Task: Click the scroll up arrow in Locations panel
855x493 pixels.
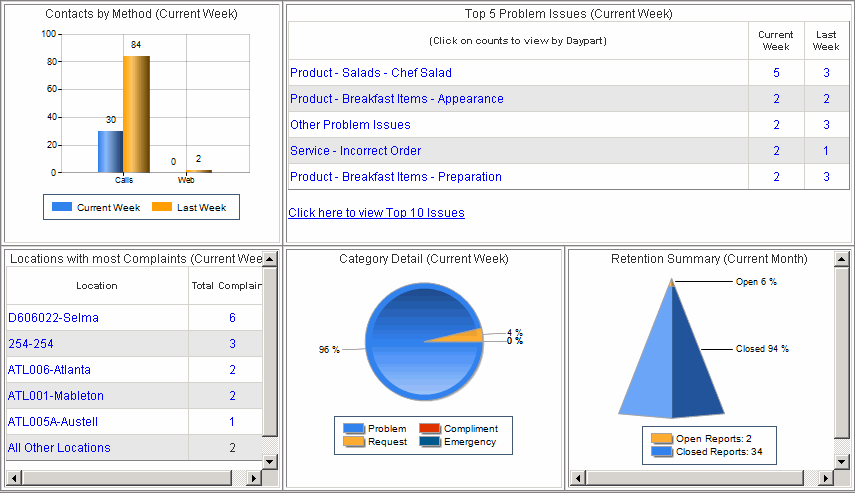Action: coord(269,259)
